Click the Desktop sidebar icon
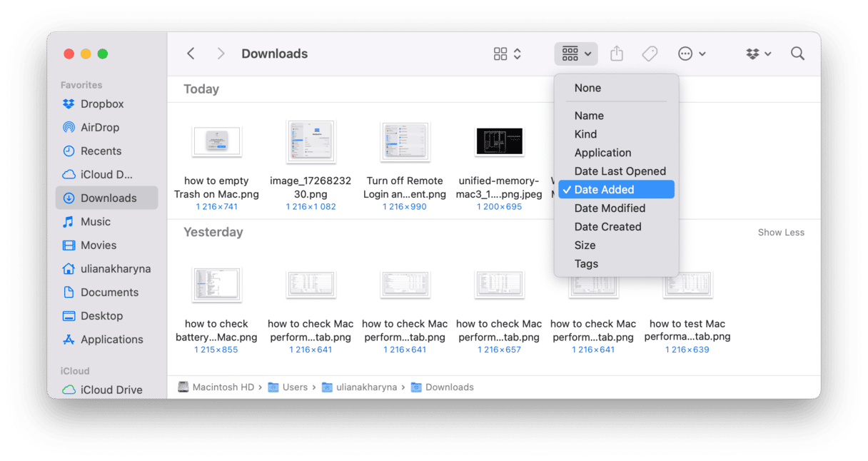The height and width of the screenshot is (461, 868). click(x=69, y=315)
